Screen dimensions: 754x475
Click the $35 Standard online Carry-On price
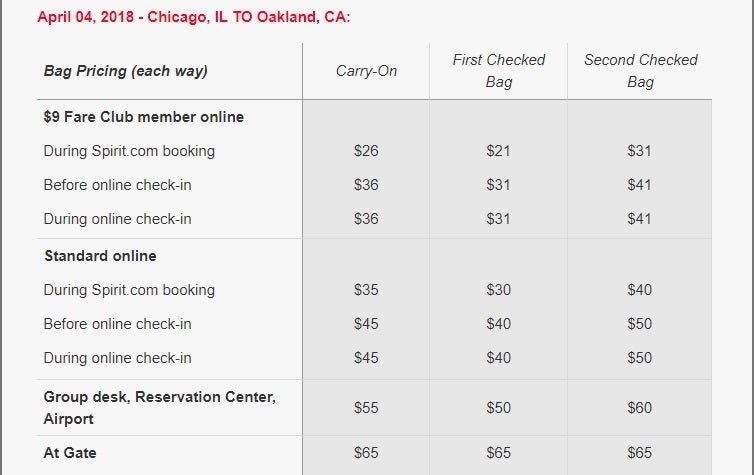point(366,290)
